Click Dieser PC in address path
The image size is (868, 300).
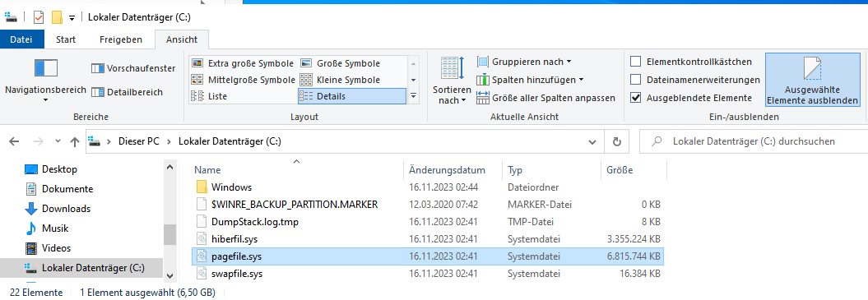pyautogui.click(x=139, y=141)
